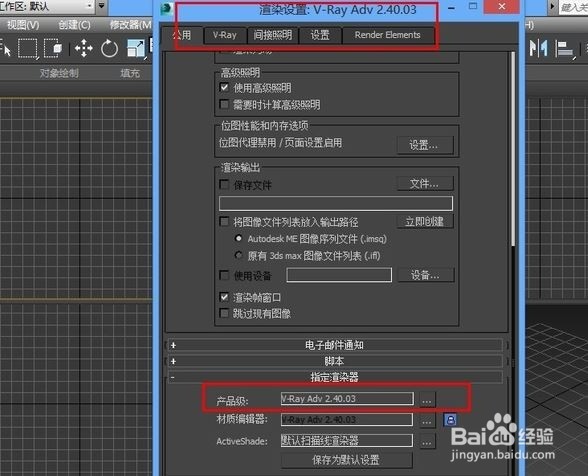Click the search keyword field at top right
This screenshot has width=588, height=476.
click(573, 7)
